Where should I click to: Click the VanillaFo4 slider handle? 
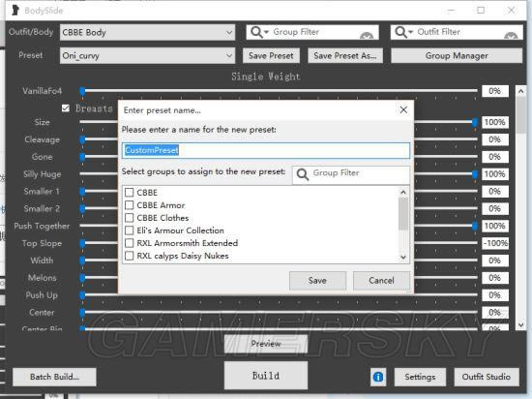(x=82, y=91)
